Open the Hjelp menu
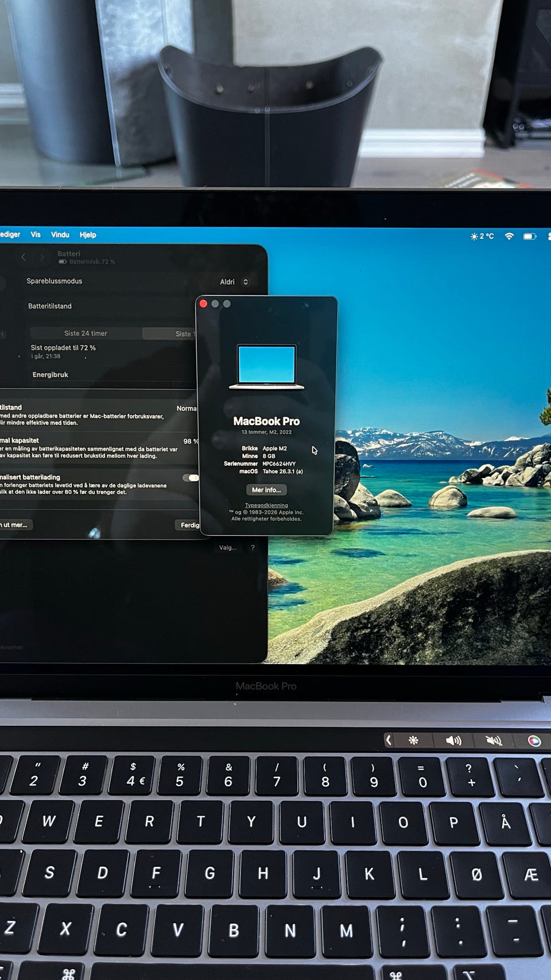Viewport: 551px width, 980px height. 88,235
